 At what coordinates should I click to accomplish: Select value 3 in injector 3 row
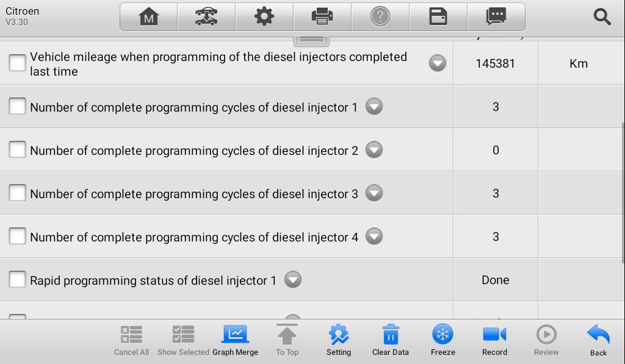click(496, 193)
